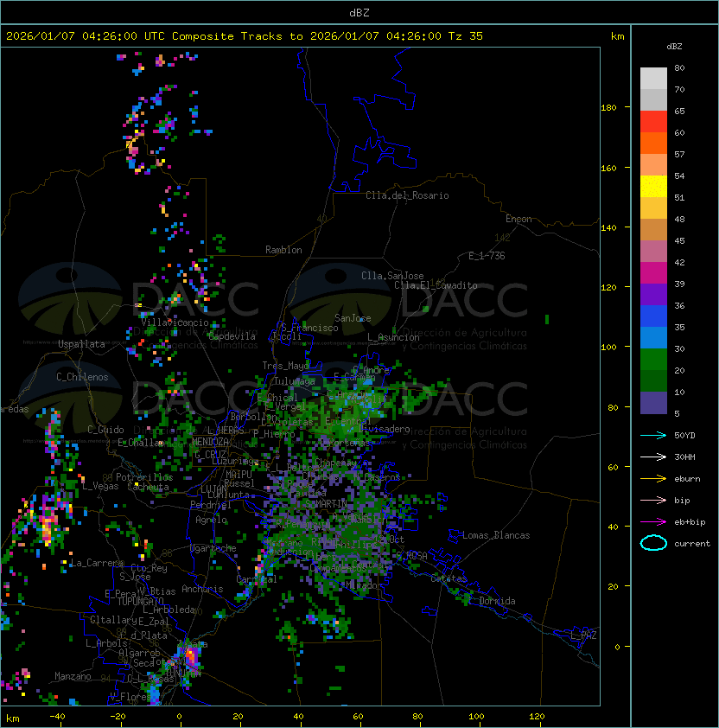The height and width of the screenshot is (728, 719).
Task: Click the 'Villavicencio' place label
Action: [x=175, y=322]
